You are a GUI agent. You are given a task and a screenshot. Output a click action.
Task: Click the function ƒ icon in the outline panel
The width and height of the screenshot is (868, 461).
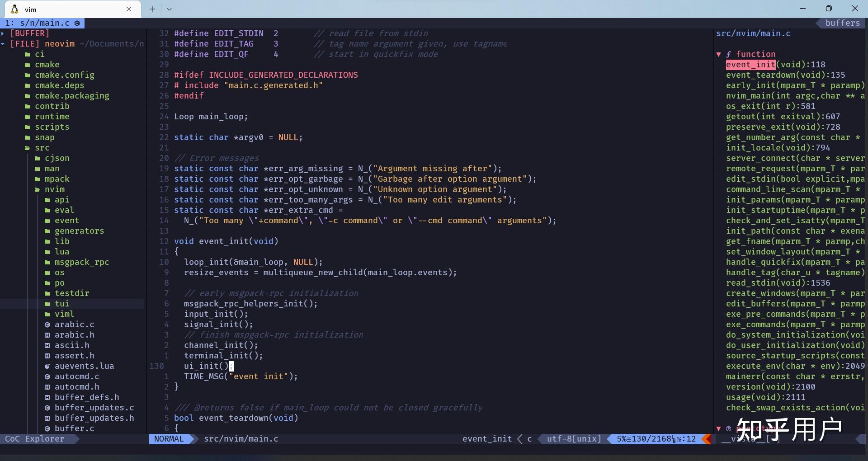tap(729, 54)
